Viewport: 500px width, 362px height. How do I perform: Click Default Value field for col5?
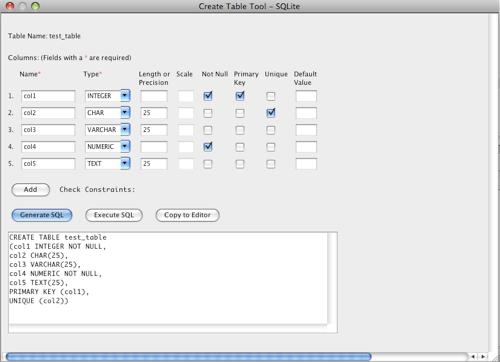click(x=306, y=164)
